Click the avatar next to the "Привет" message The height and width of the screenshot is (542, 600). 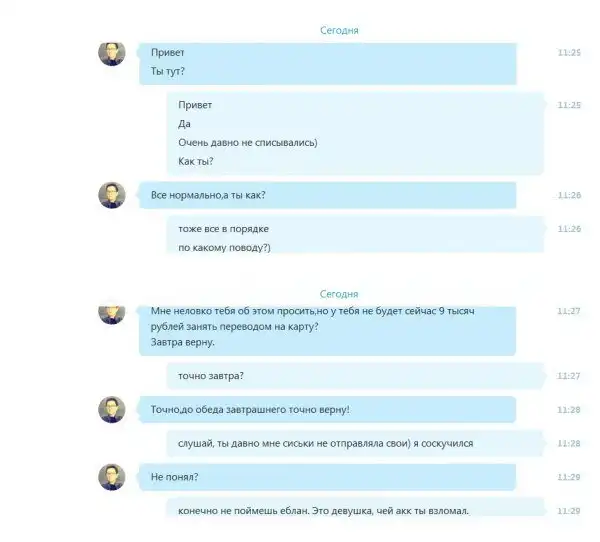112,54
